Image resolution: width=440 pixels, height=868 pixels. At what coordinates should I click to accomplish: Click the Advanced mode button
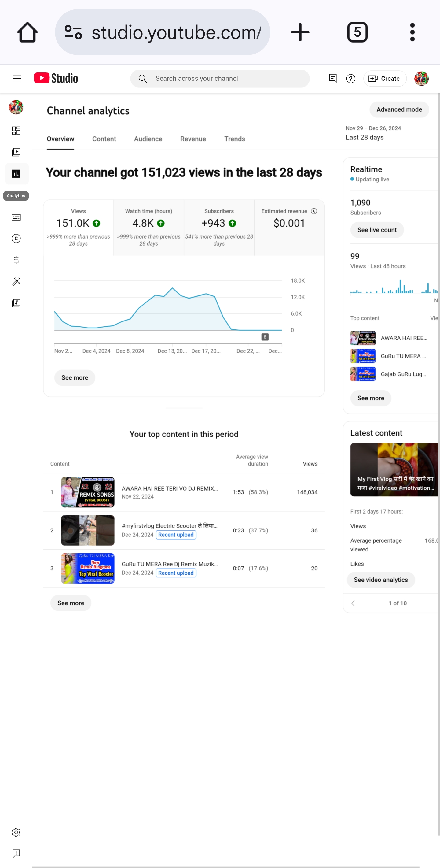tap(399, 109)
